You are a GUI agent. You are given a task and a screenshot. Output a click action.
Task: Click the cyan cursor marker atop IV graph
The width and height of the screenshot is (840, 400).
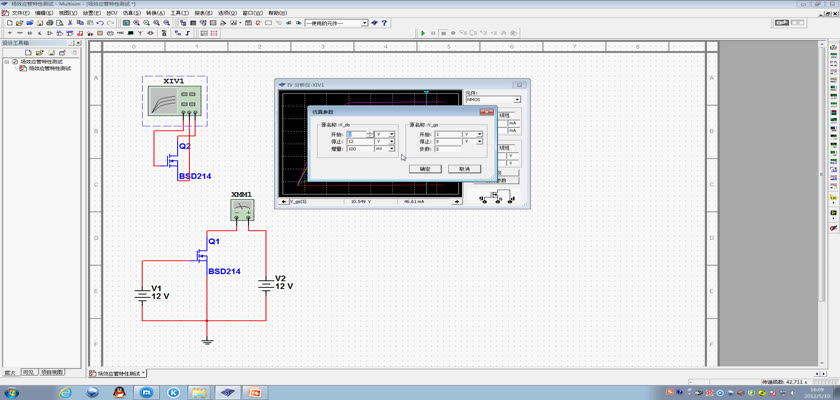(x=426, y=93)
